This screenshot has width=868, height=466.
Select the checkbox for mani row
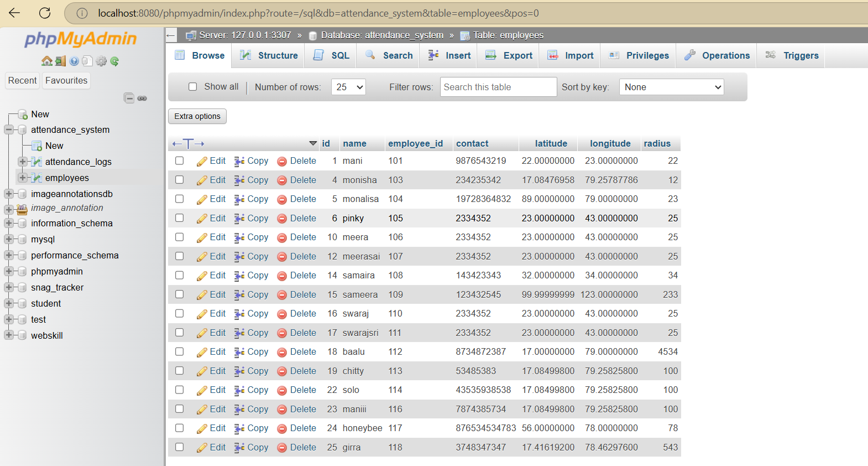pos(180,160)
